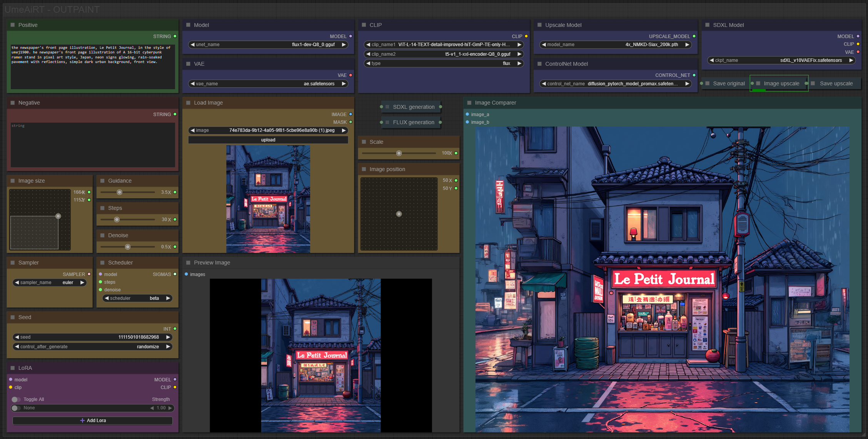The image size is (868, 439).
Task: Click the Image Comparer collapse icon
Action: [x=469, y=103]
